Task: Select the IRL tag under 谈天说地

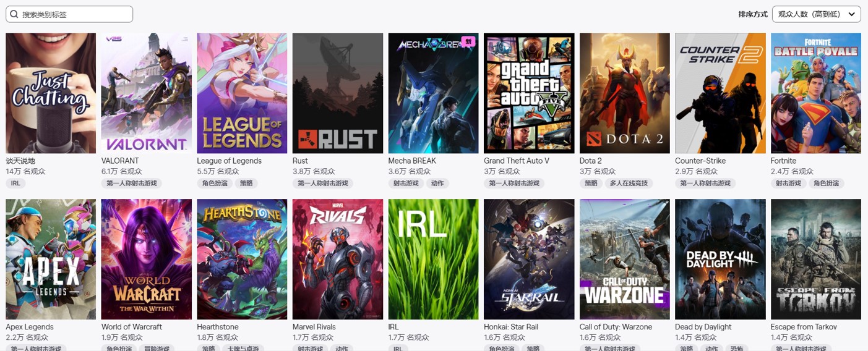Action: pyautogui.click(x=15, y=184)
